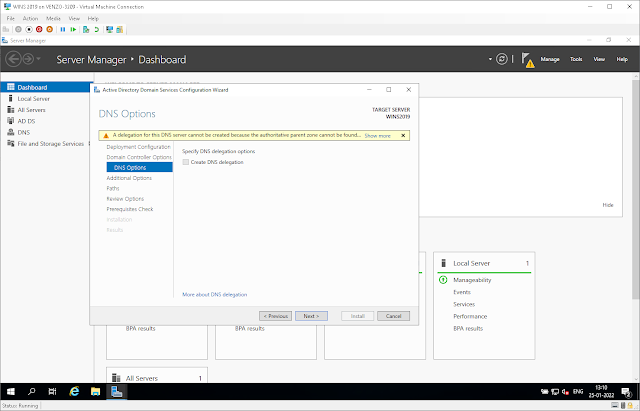The image size is (640, 411).
Task: Click the Server Manager vertical scrollbar
Action: 636,189
